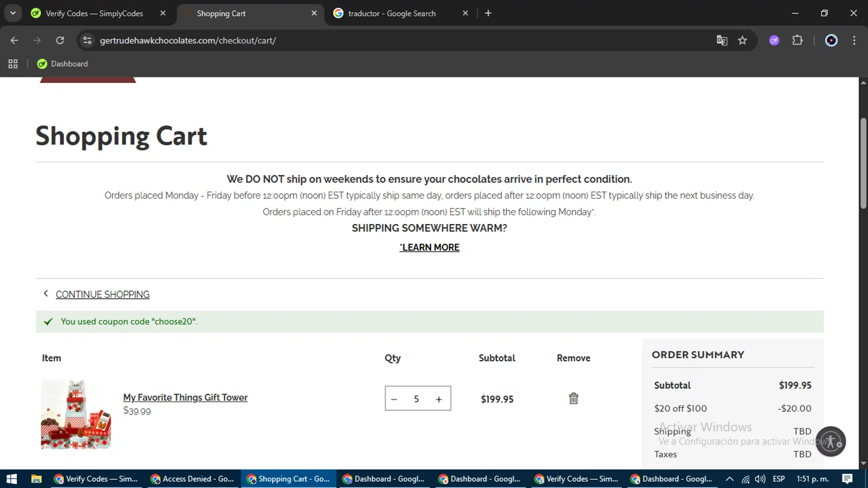This screenshot has height=488, width=868.
Task: Switch to Shopping Cart taskbar window
Action: click(288, 479)
